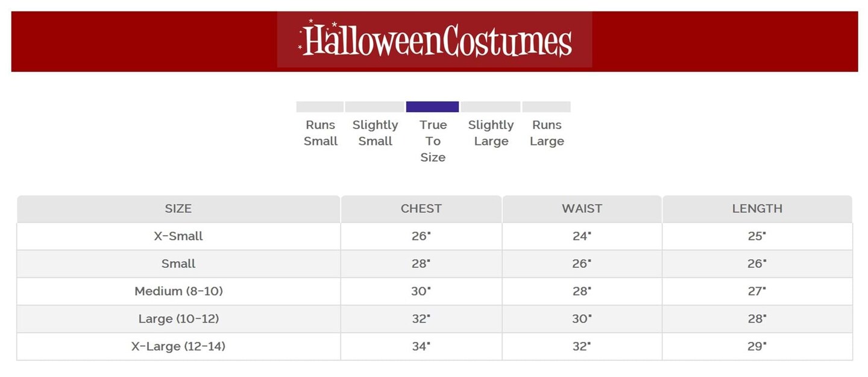Click the Runs Large fit bar
Image resolution: width=868 pixels, height=377 pixels.
click(546, 107)
